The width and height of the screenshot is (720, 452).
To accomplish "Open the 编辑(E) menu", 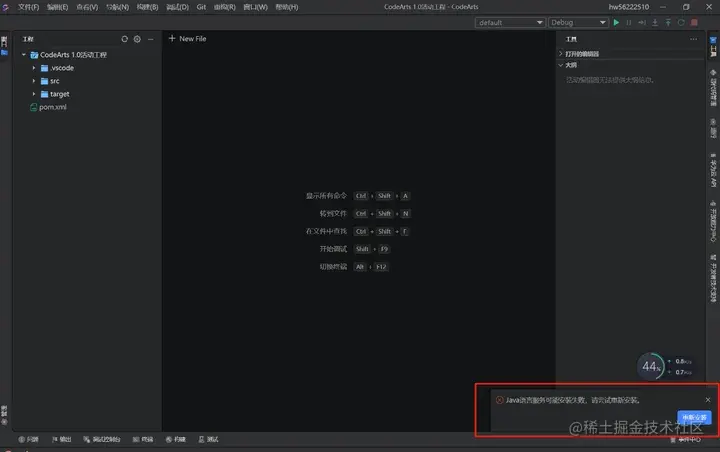I will click(x=57, y=7).
